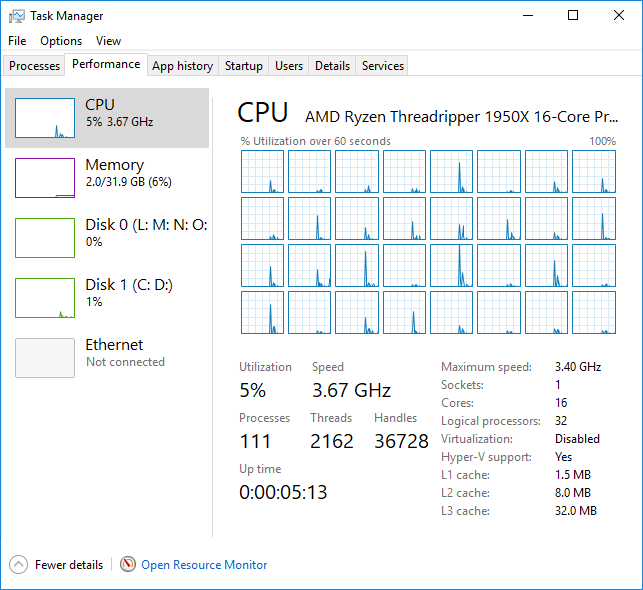Click the Logical processors value 32
This screenshot has width=643, height=590.
[561, 421]
